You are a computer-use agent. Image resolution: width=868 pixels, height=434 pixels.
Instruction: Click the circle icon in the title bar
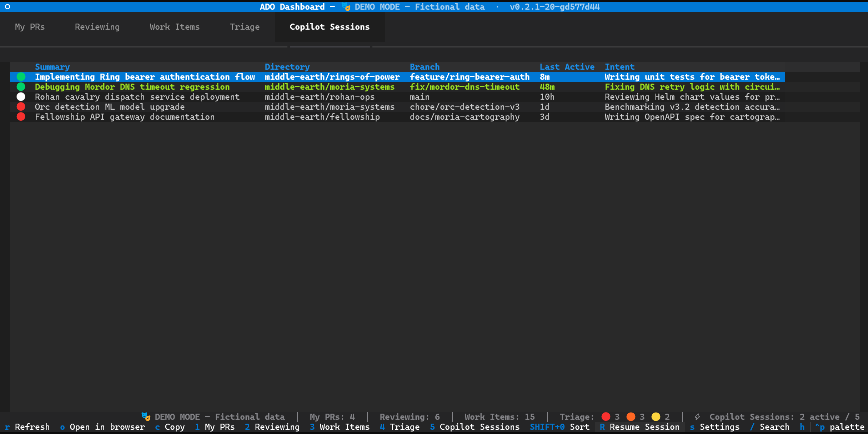coord(7,7)
